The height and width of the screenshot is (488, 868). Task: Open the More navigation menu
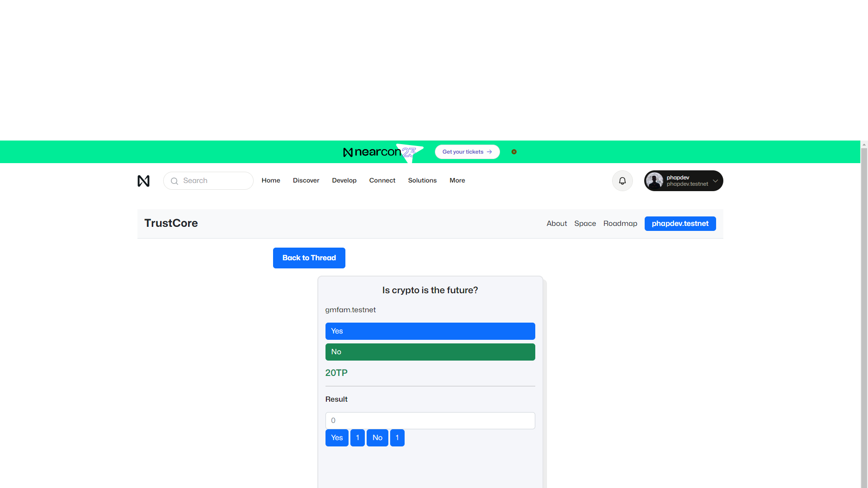point(457,180)
